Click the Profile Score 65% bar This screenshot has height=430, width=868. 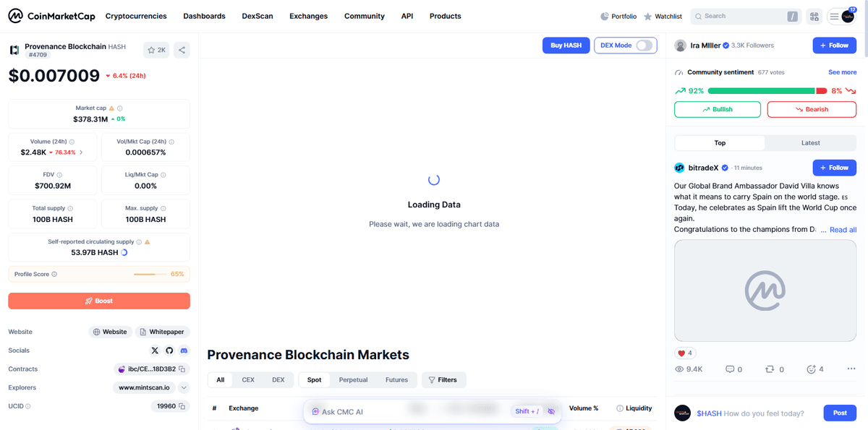point(150,275)
